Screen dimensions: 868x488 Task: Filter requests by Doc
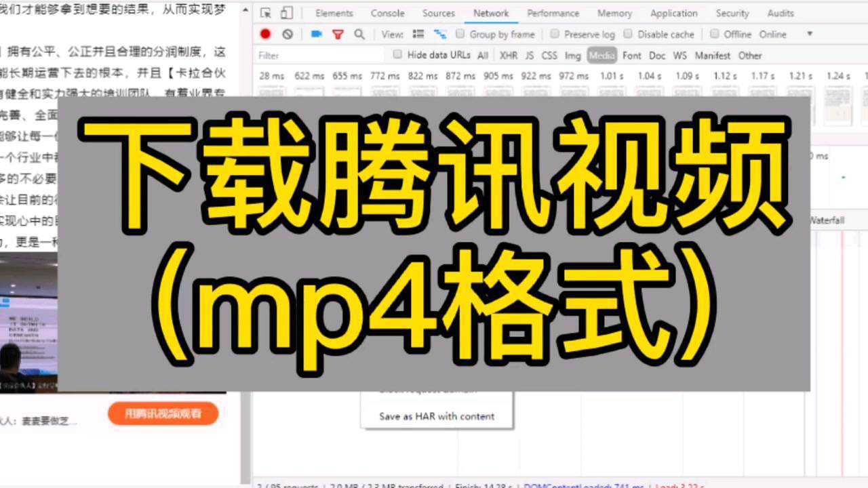coord(657,56)
